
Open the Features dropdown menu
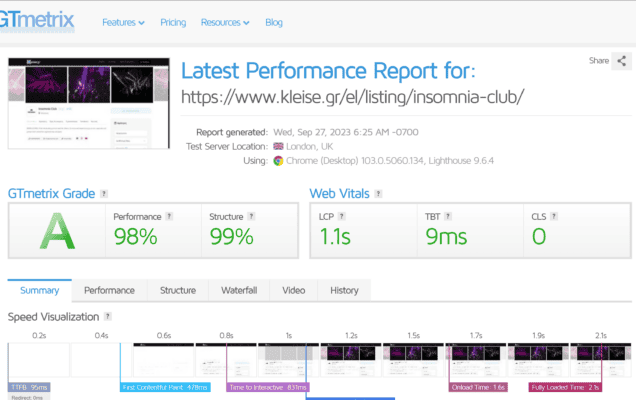[x=123, y=22]
